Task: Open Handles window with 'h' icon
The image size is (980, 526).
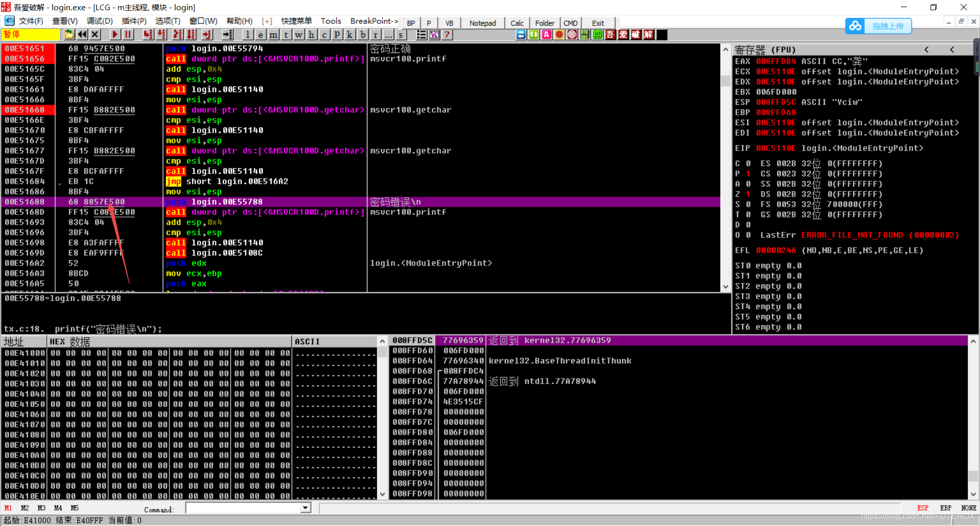Action: click(x=311, y=34)
